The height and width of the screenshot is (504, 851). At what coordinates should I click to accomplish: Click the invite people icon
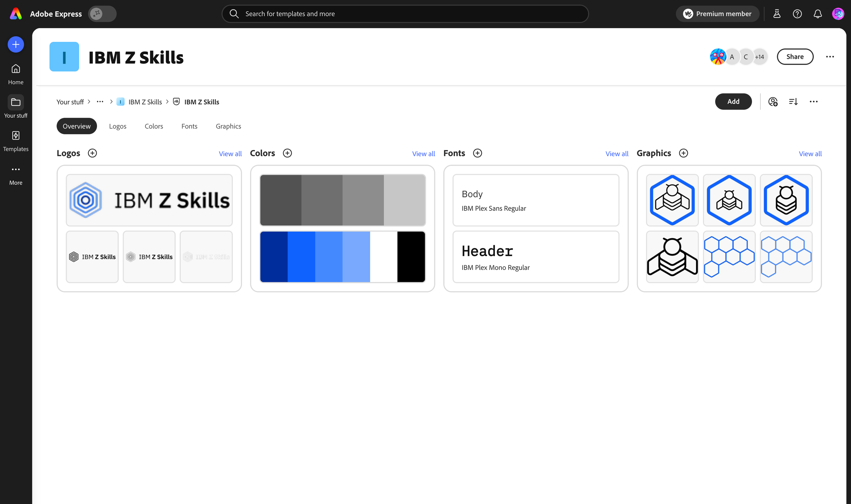tap(773, 102)
